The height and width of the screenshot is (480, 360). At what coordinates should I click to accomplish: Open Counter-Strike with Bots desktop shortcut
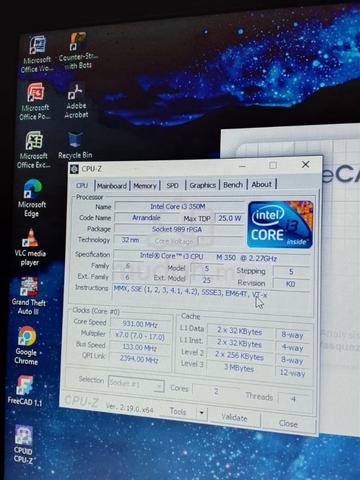(78, 51)
